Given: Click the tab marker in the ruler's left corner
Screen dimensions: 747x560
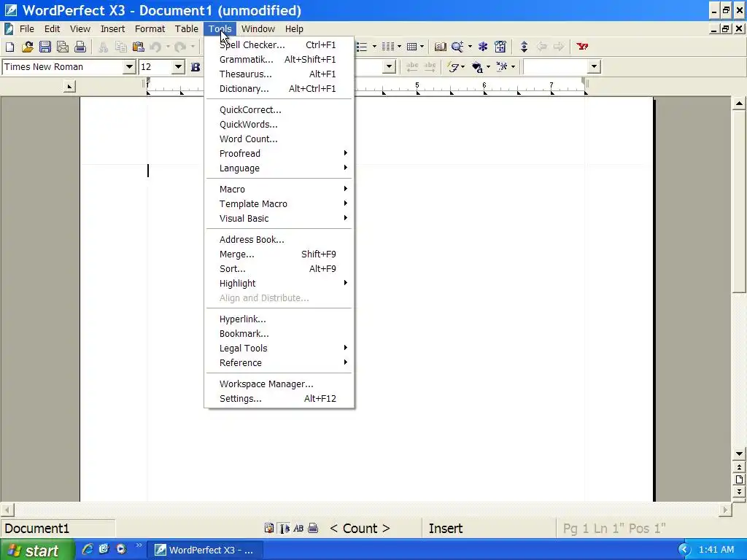Looking at the screenshot, I should pyautogui.click(x=69, y=87).
